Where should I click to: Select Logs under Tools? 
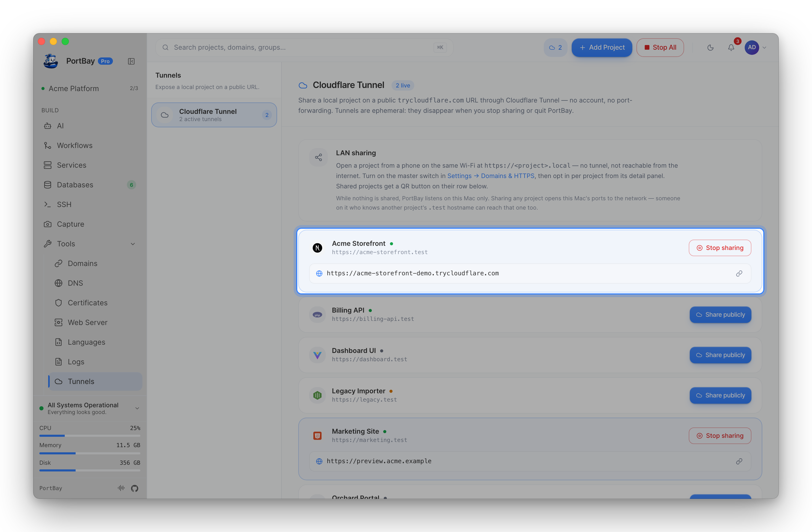click(x=95, y=362)
